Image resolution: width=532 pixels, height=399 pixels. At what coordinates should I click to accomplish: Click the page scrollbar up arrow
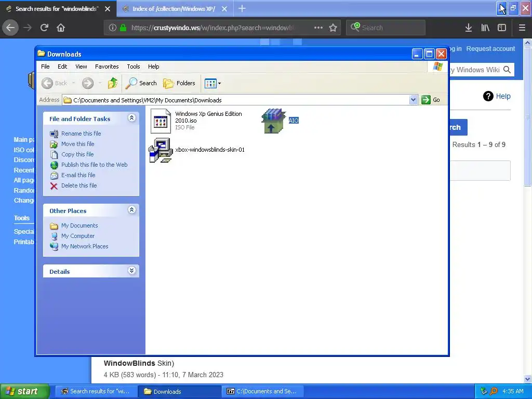click(528, 43)
